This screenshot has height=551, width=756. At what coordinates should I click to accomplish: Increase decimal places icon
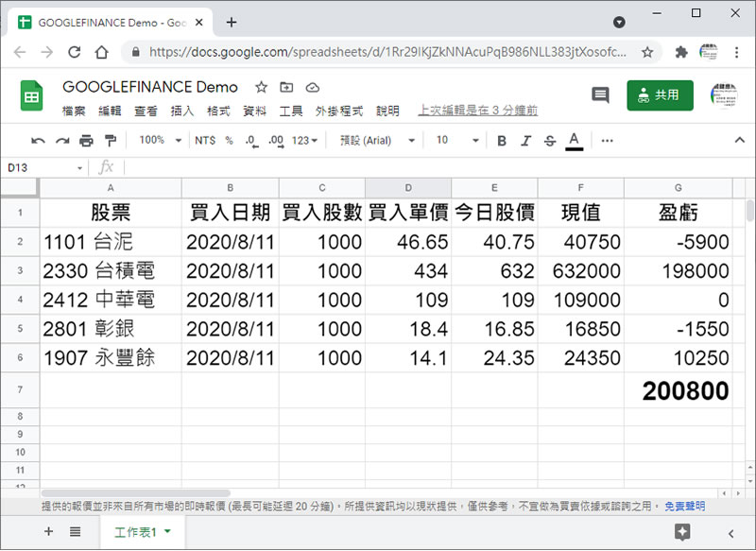coord(276,141)
